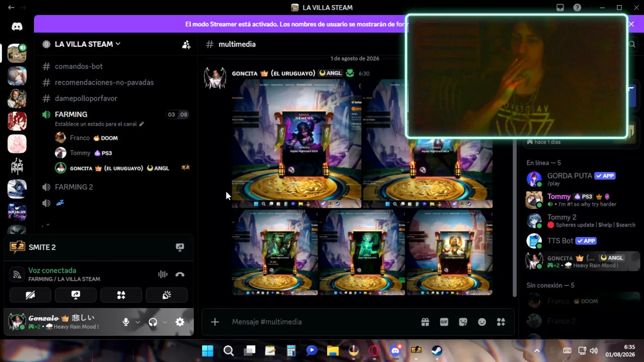Open the Discord inbox icon
The image size is (644, 362).
pos(560,8)
